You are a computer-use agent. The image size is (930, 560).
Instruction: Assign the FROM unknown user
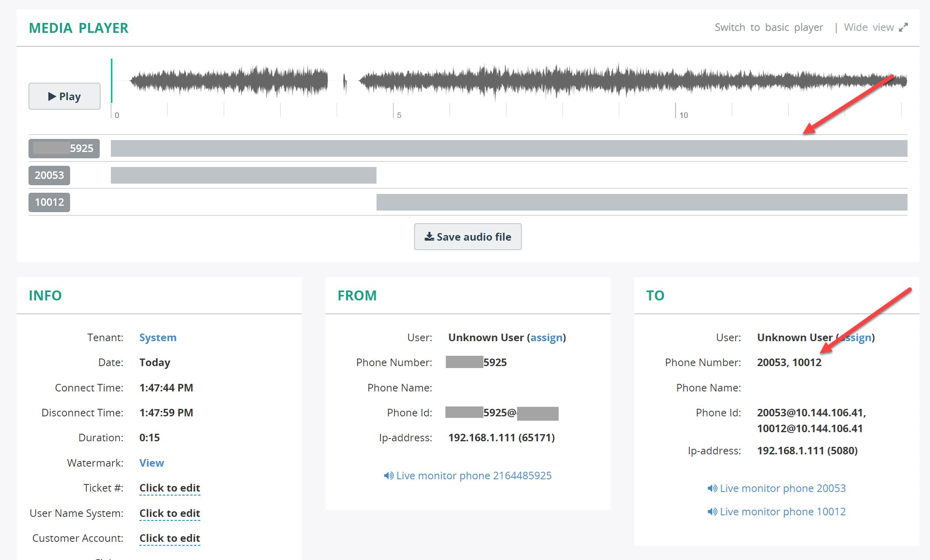[546, 338]
